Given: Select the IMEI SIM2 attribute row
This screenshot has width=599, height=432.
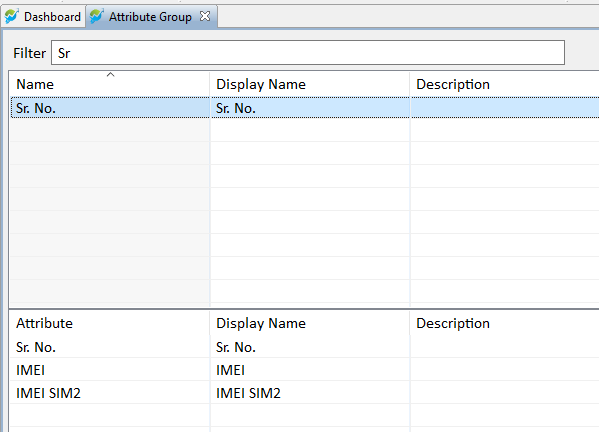Looking at the screenshot, I should [x=305, y=393].
